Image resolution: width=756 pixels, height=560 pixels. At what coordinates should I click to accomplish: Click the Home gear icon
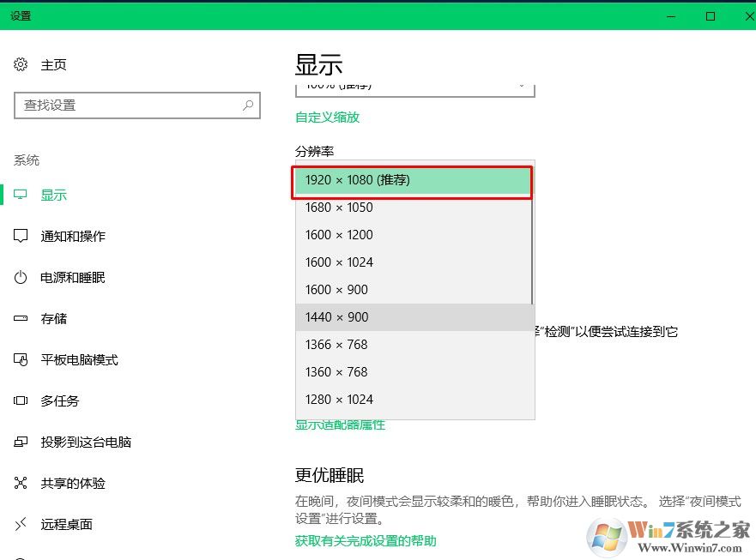21,65
